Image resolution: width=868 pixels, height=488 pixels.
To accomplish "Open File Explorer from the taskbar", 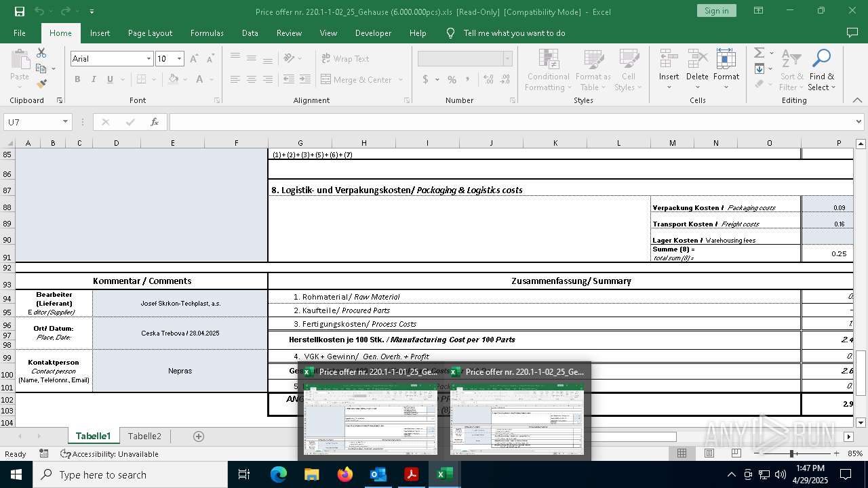I will tap(311, 474).
